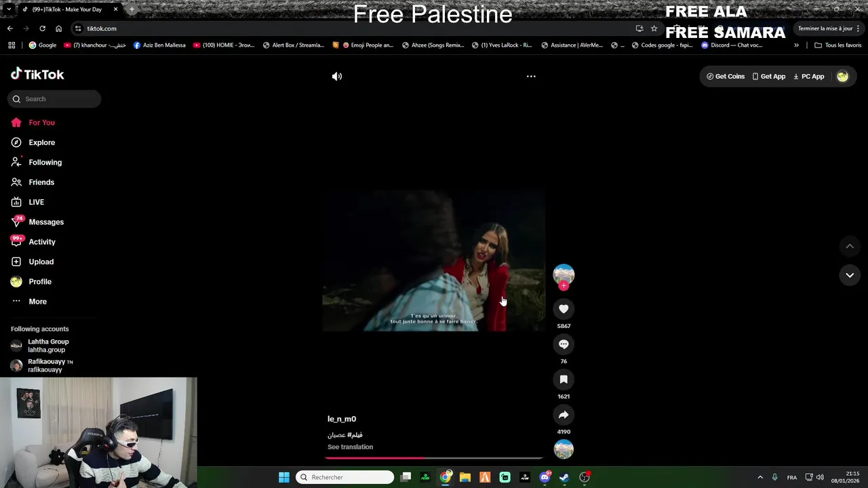
Task: Go to the next video arrow
Action: coord(850,275)
